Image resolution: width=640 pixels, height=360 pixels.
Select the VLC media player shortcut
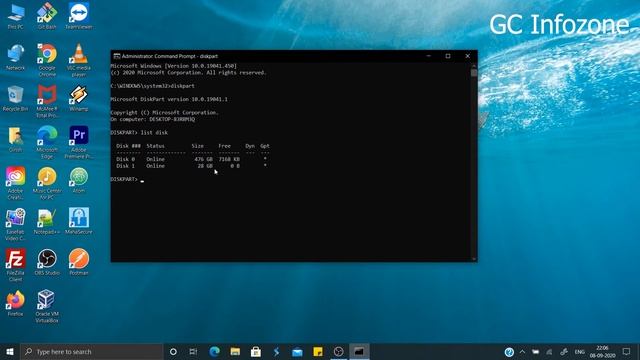pos(79,60)
